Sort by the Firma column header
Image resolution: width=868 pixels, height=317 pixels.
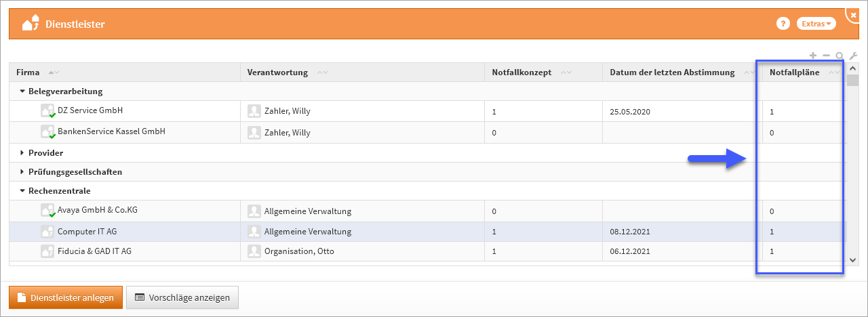pos(28,72)
